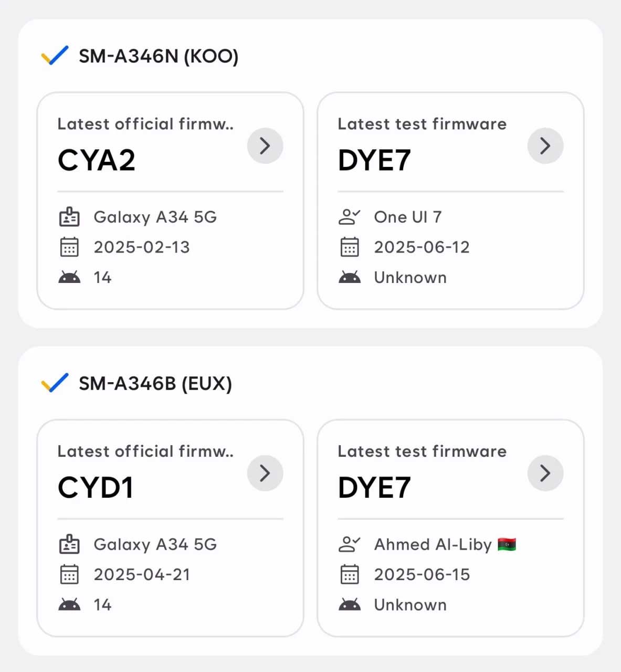Click the Libyan flag emoji after Ahmed Al-Liby
The height and width of the screenshot is (672, 621).
[507, 544]
